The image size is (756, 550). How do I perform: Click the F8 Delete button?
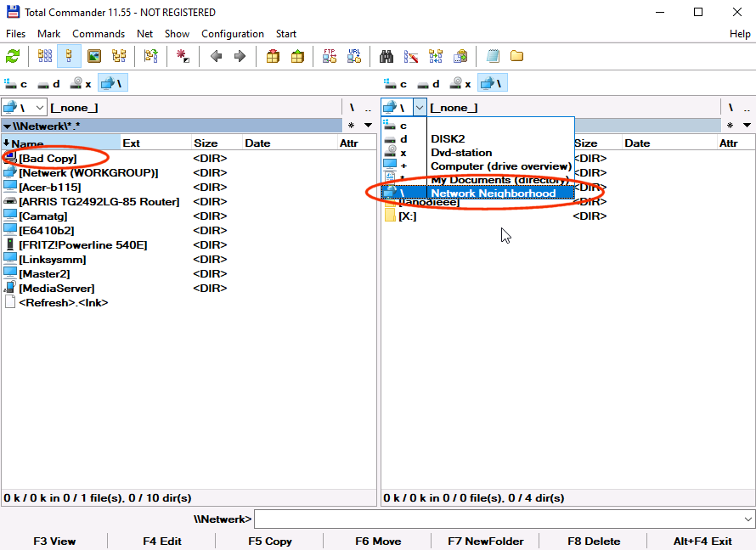pos(593,541)
